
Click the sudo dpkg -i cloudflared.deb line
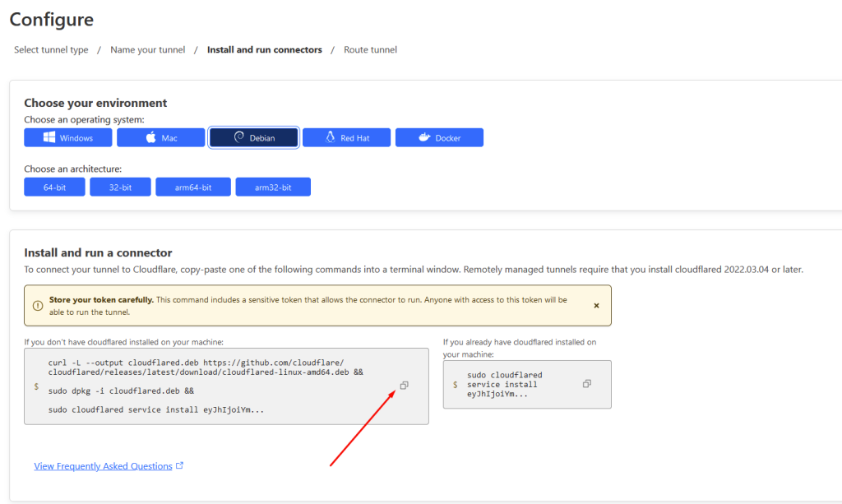[x=121, y=391]
